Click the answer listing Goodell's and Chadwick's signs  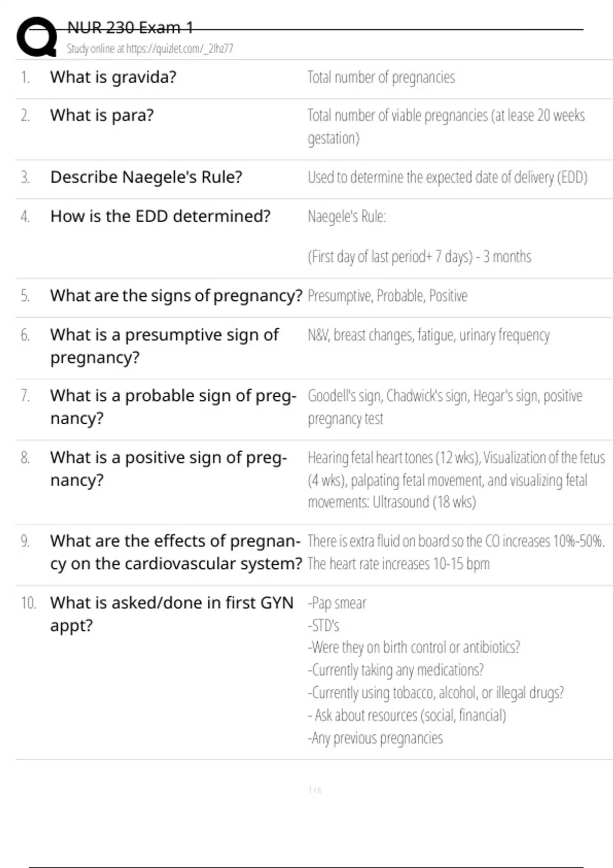tap(444, 407)
